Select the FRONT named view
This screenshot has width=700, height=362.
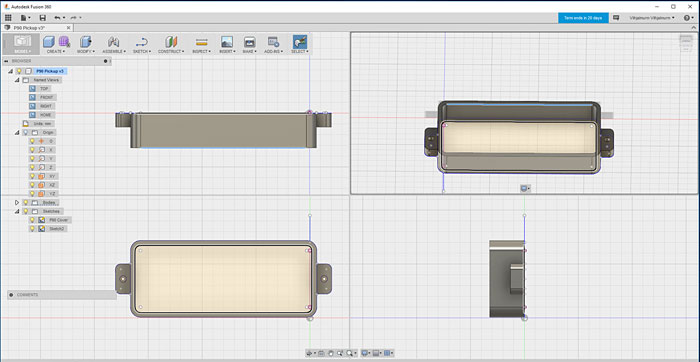pyautogui.click(x=46, y=97)
